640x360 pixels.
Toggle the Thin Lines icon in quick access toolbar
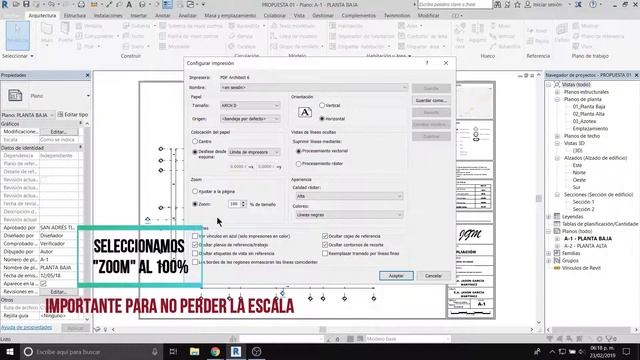167,4
